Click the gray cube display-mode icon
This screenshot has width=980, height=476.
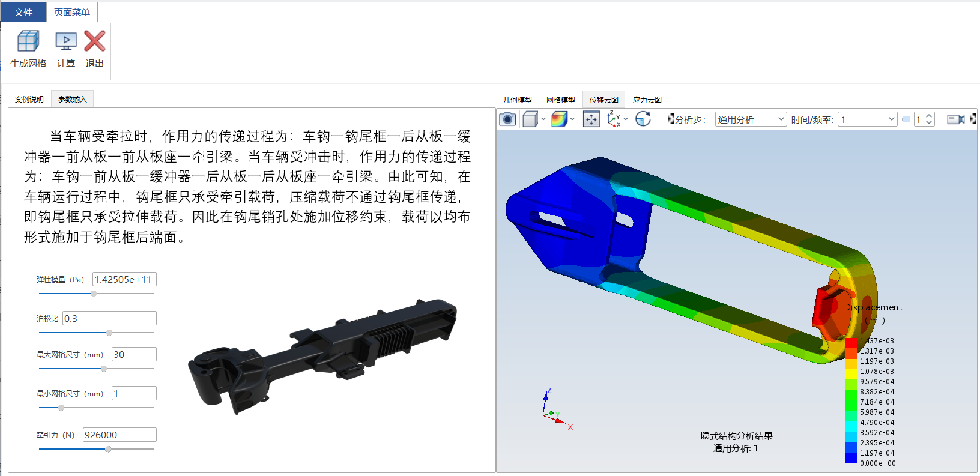tap(530, 119)
